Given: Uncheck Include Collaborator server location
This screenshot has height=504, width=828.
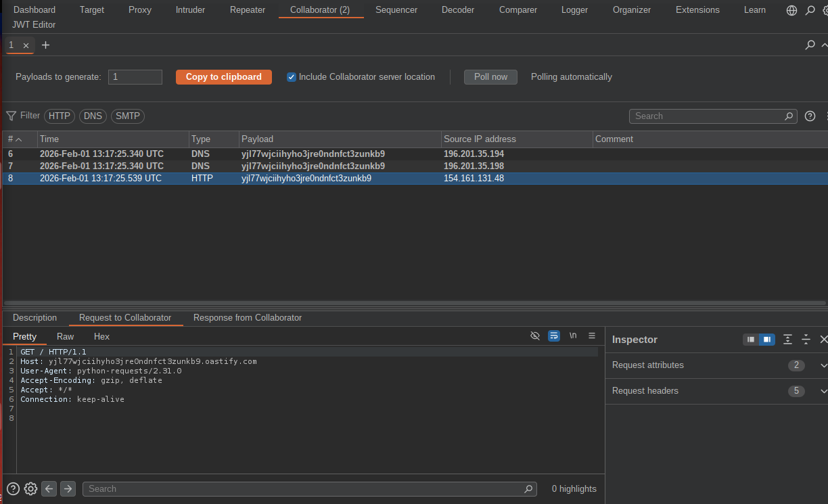Looking at the screenshot, I should [292, 77].
